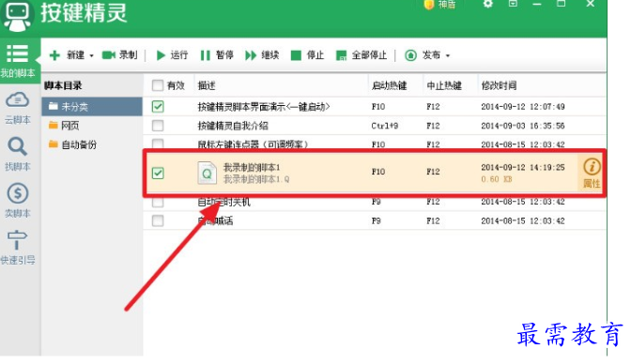Viewport: 631px width, 364px height.
Task: Expand the 发布 dropdown arrow
Action: point(448,55)
